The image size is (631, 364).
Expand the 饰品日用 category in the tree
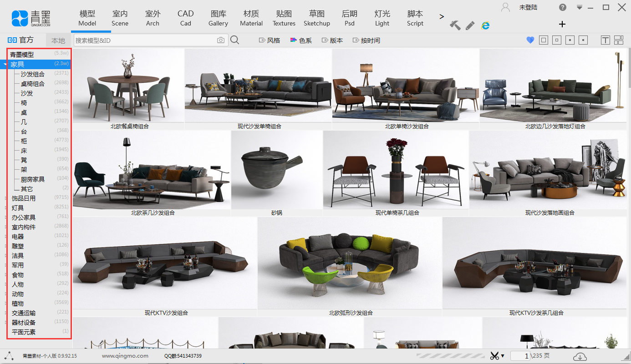[5, 198]
